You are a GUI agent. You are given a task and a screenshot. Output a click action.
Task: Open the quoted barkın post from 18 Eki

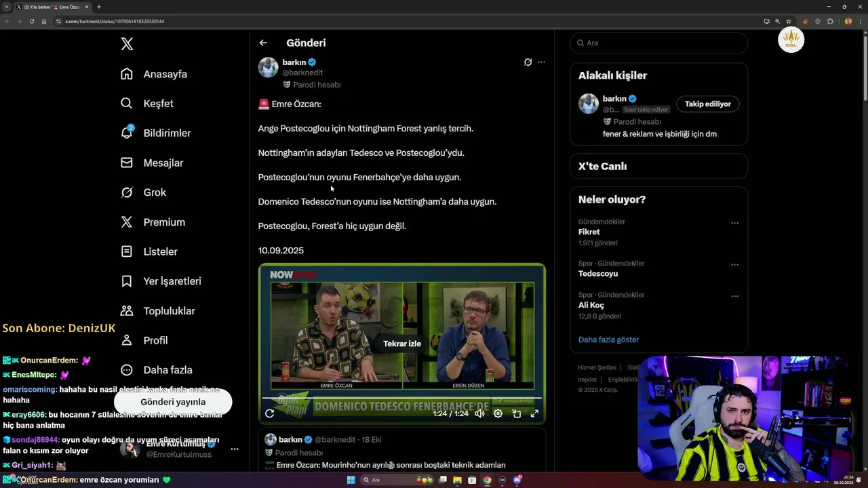pos(402,450)
